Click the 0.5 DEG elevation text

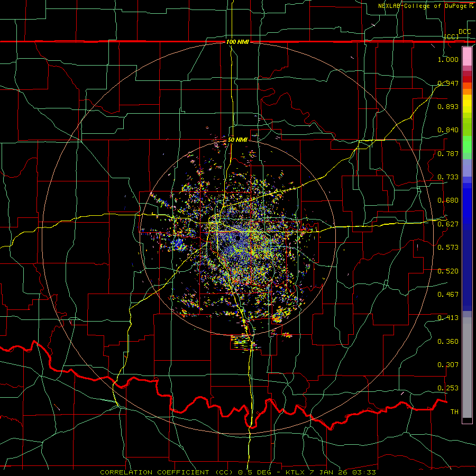tap(255, 472)
